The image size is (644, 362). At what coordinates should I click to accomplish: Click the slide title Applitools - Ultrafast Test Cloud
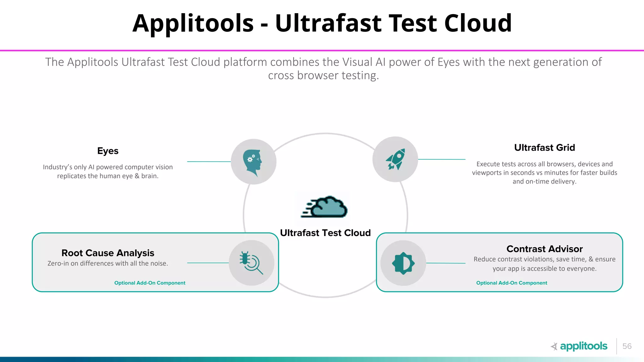pyautogui.click(x=322, y=23)
